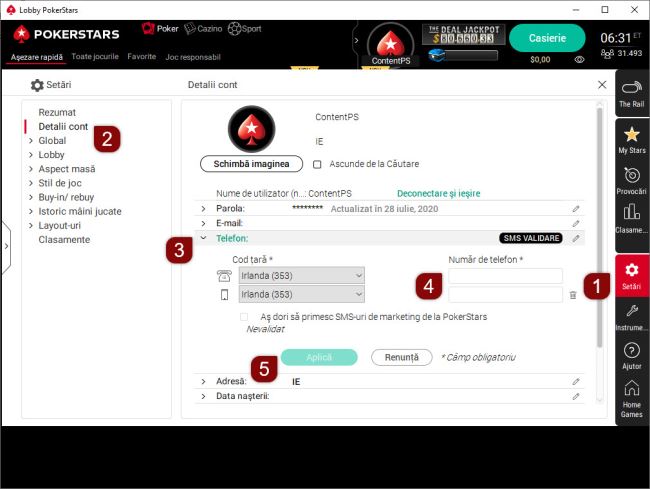The image size is (650, 489).
Task: Collapse the Telefon row chevron
Action: point(203,238)
